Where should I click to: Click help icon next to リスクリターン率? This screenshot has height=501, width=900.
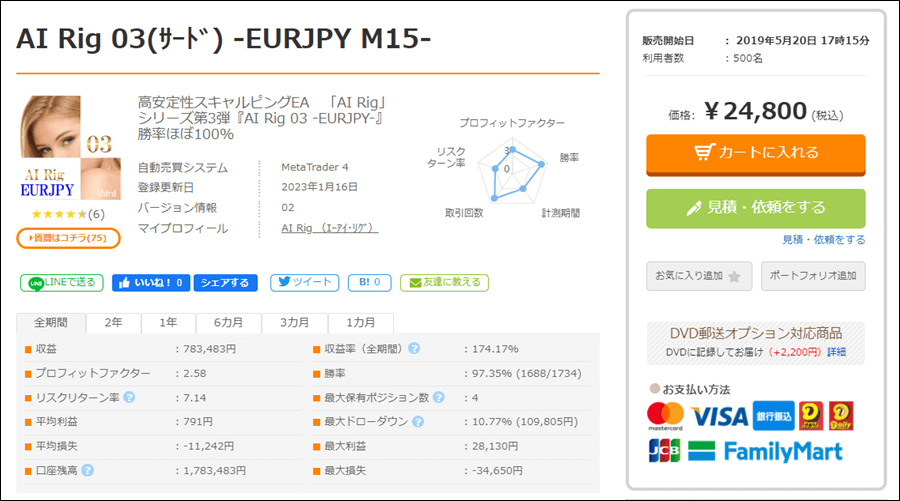click(129, 397)
